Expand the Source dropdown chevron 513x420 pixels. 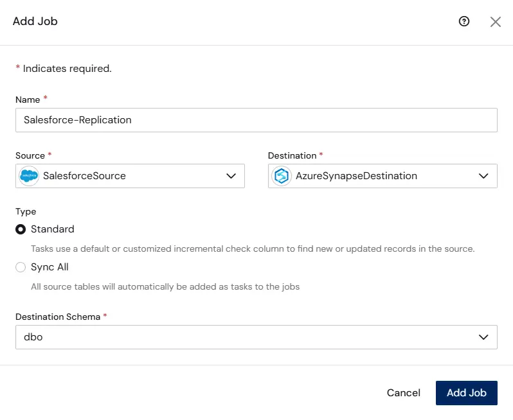tap(231, 176)
